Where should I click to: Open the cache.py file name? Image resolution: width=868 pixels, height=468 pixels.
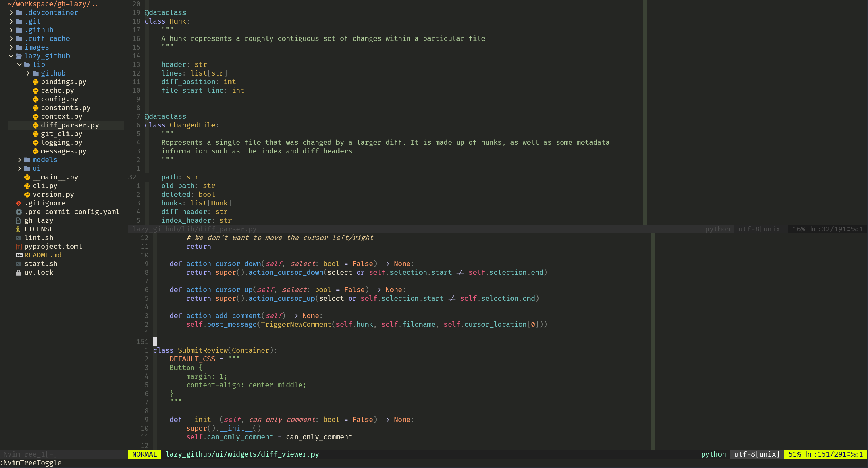[x=57, y=91]
